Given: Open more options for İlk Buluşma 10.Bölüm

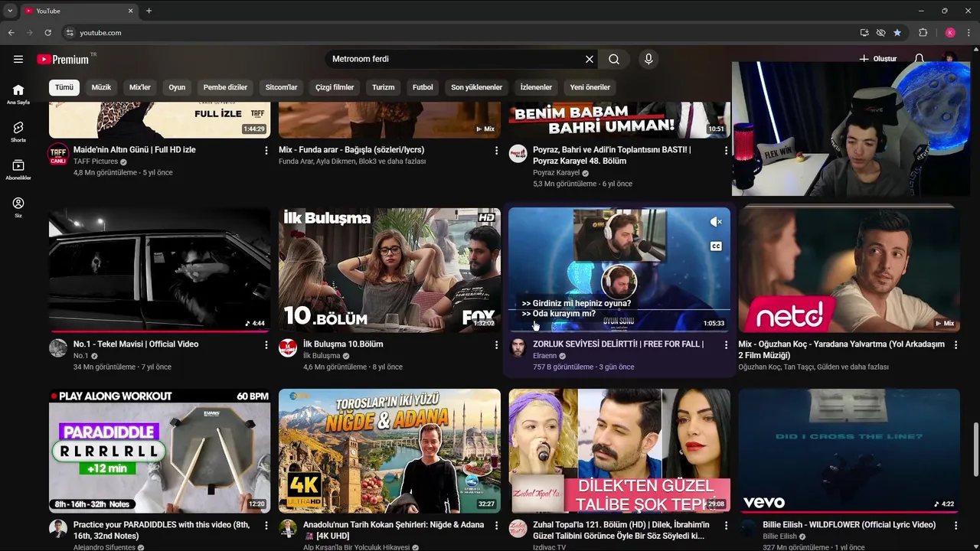Looking at the screenshot, I should [496, 345].
